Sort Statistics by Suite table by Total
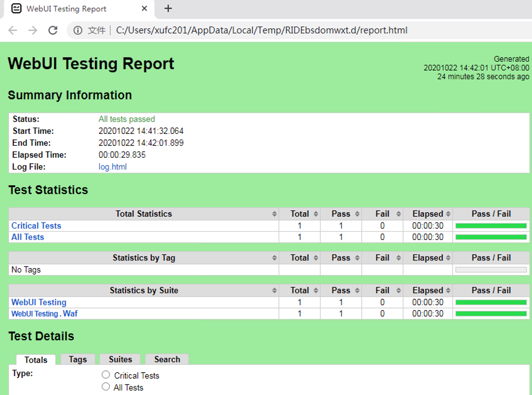 (316, 290)
